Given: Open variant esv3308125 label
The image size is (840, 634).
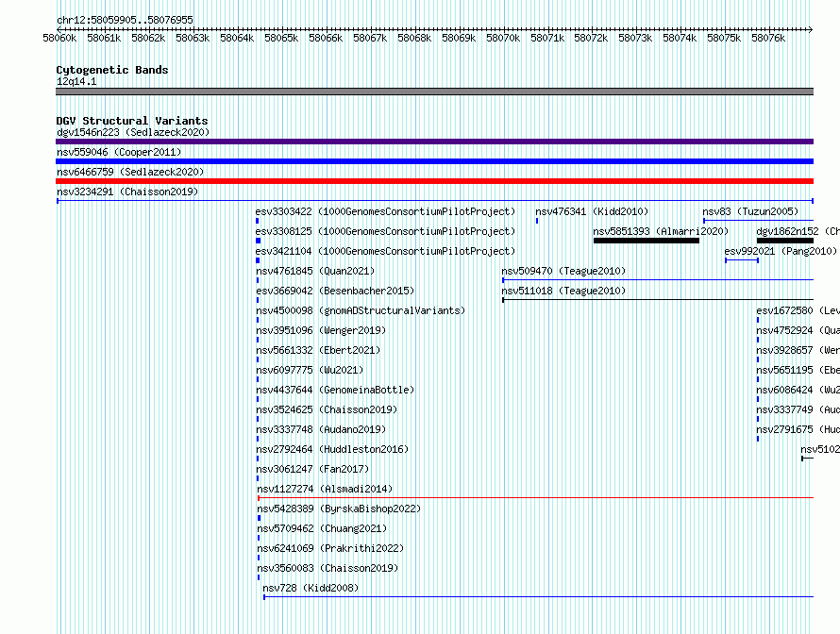Looking at the screenshot, I should [x=385, y=231].
